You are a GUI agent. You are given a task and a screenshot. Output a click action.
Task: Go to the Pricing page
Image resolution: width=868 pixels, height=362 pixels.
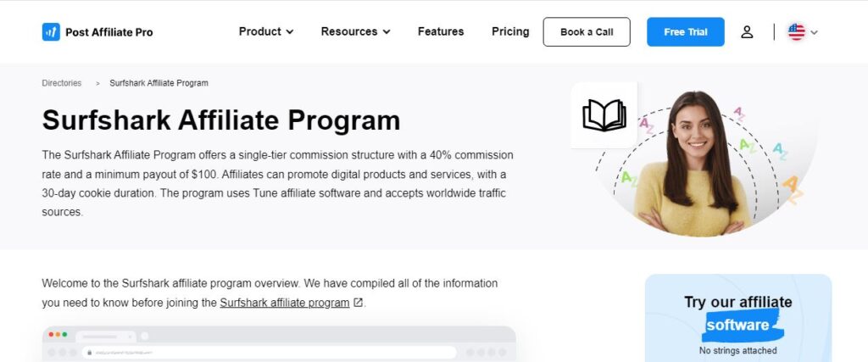coord(510,31)
